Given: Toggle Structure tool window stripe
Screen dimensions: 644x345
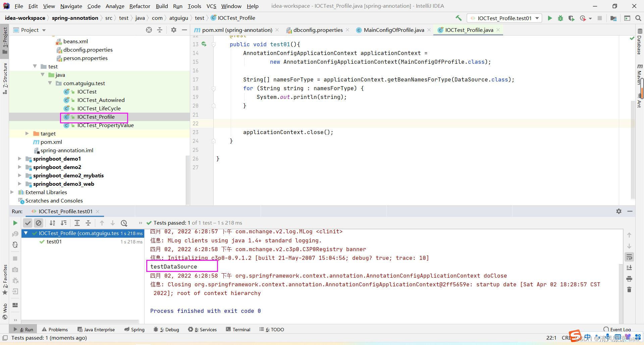Looking at the screenshot, I should coord(5,78).
